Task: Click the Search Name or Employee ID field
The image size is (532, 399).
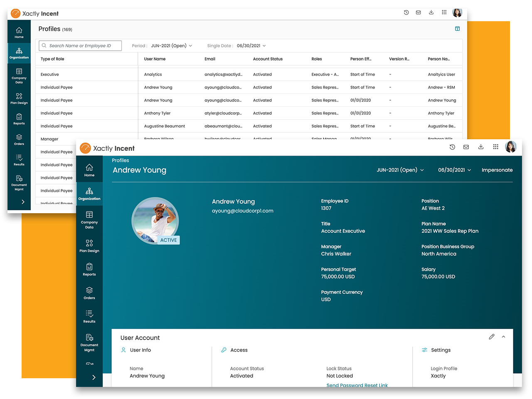Action: [x=80, y=46]
